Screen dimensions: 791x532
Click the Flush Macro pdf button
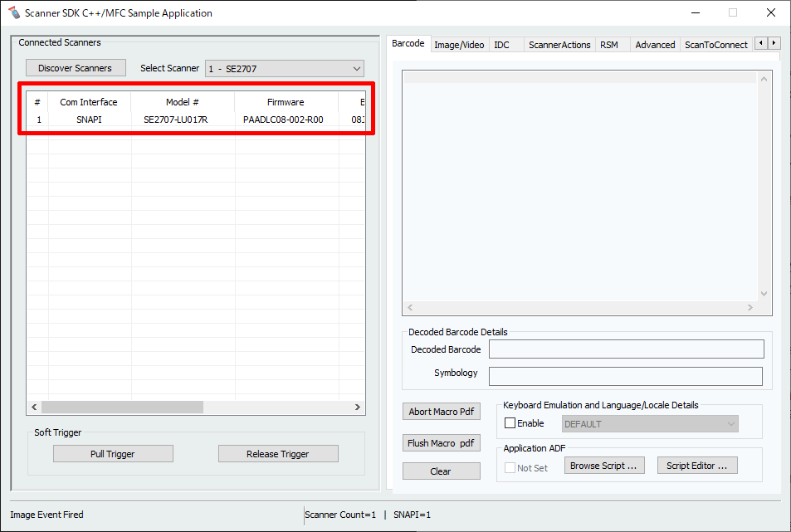tap(442, 443)
